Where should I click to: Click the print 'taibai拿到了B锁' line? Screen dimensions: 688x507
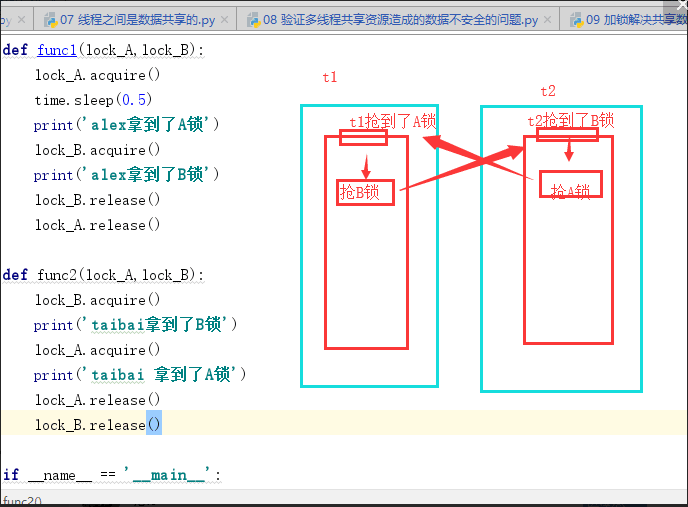(x=135, y=325)
